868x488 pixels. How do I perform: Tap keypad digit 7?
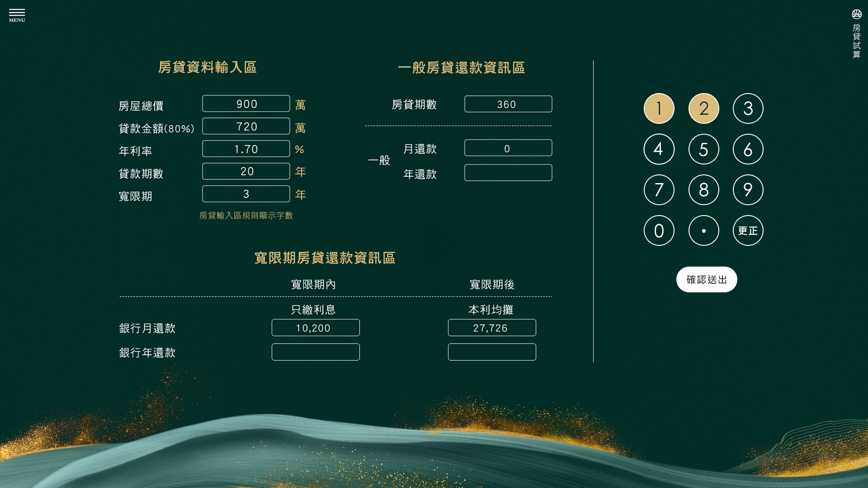pyautogui.click(x=659, y=190)
